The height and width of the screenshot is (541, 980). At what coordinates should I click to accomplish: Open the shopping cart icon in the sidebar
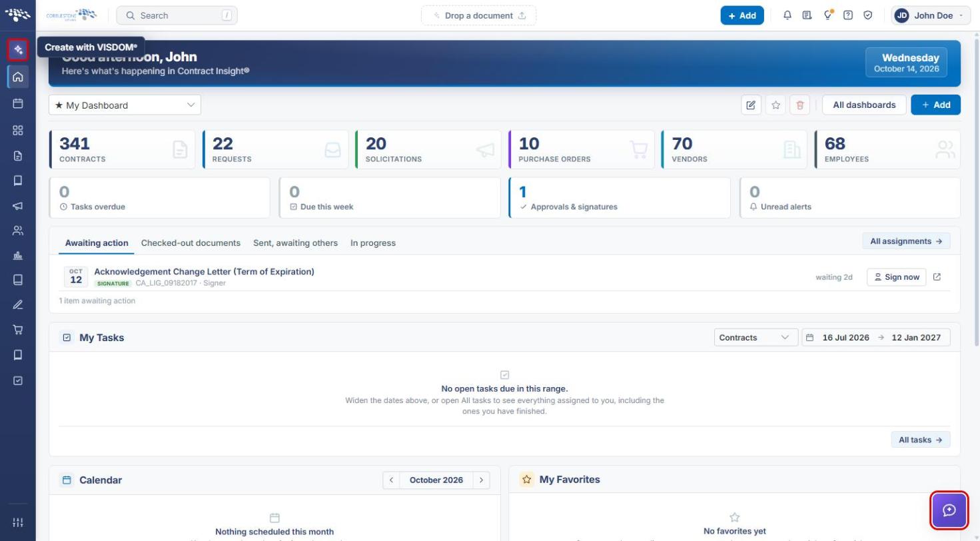point(18,329)
